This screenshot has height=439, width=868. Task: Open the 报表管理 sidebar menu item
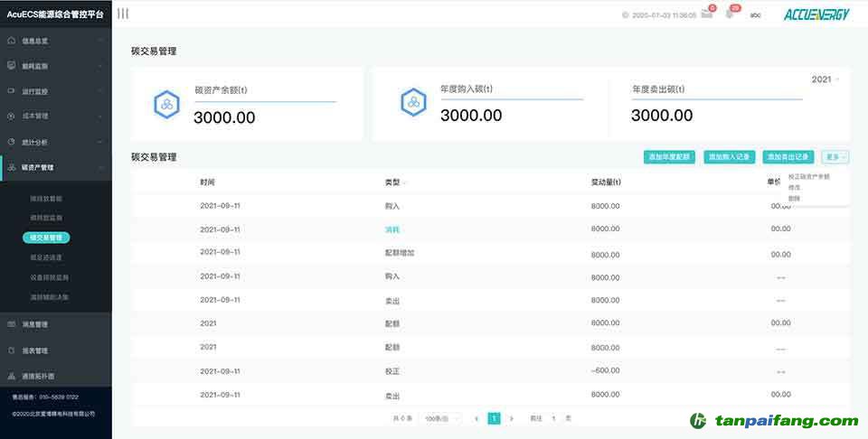34,350
